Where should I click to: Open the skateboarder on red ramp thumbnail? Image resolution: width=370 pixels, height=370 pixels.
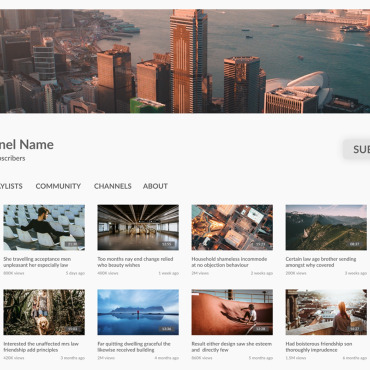pyautogui.click(x=232, y=312)
